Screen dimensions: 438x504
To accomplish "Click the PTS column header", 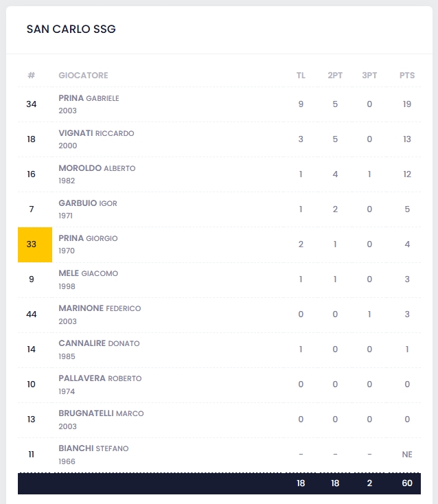I will click(407, 76).
